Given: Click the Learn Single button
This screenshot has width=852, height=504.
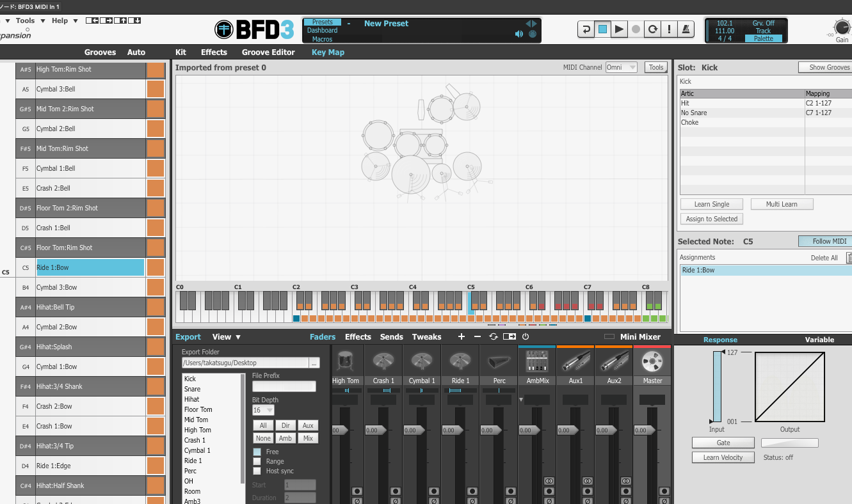Looking at the screenshot, I should tap(712, 204).
